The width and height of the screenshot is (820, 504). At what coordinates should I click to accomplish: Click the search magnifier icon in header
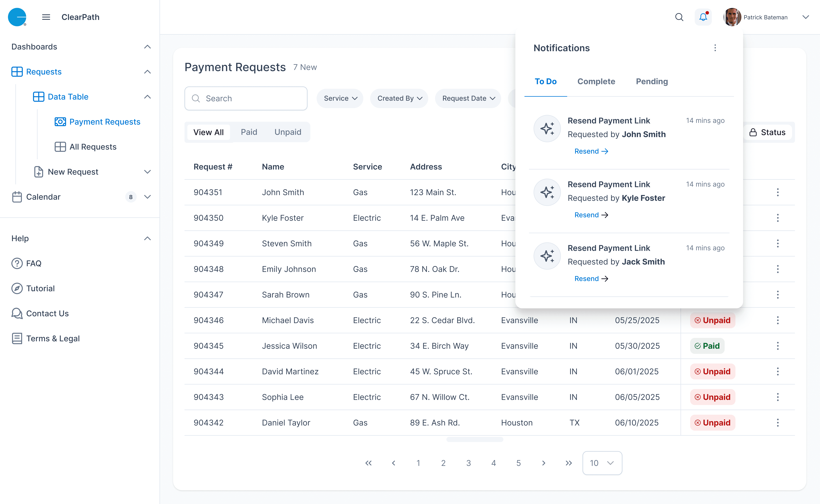pyautogui.click(x=679, y=17)
